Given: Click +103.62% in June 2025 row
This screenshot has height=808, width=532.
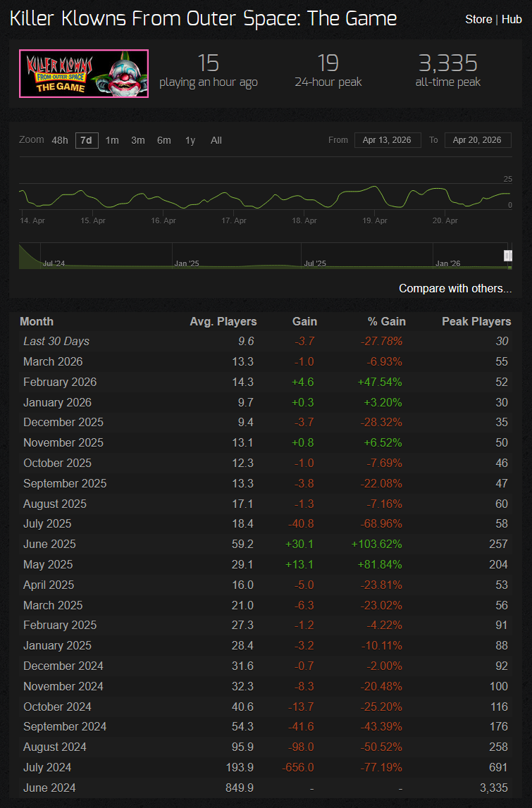Looking at the screenshot, I should tap(377, 544).
